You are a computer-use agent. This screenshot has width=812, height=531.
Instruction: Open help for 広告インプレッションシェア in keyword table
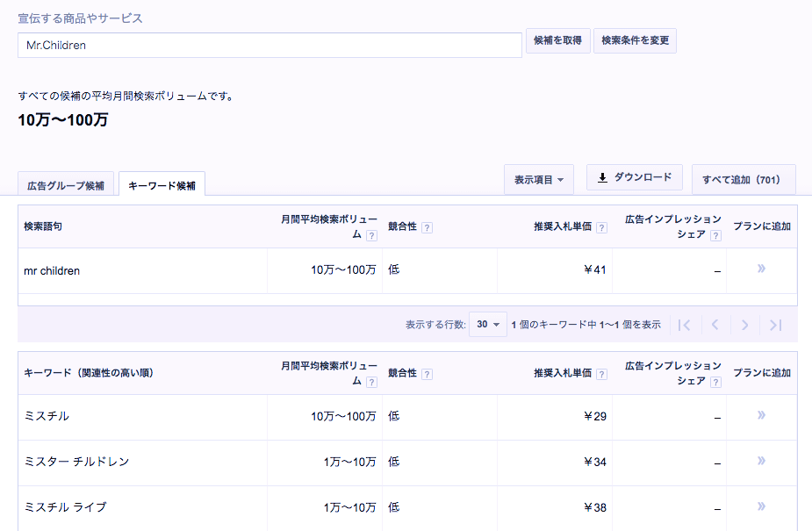point(715,383)
